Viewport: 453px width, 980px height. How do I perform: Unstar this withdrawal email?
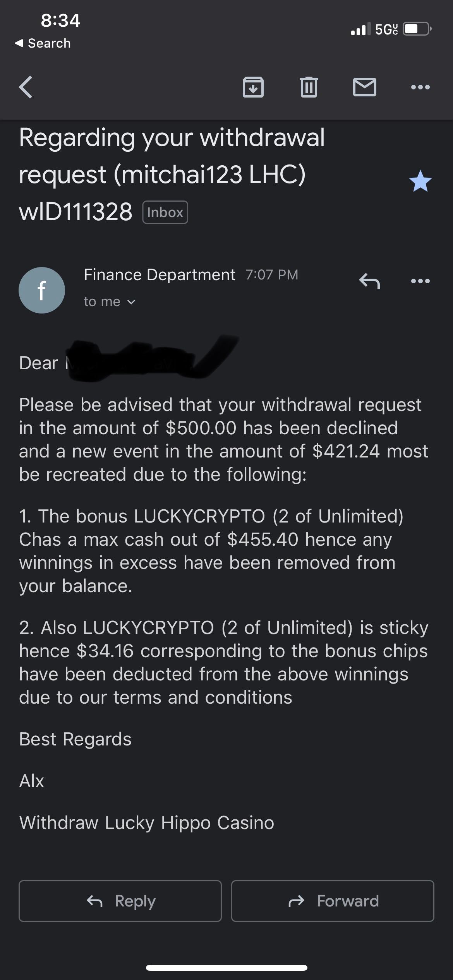pyautogui.click(x=420, y=182)
